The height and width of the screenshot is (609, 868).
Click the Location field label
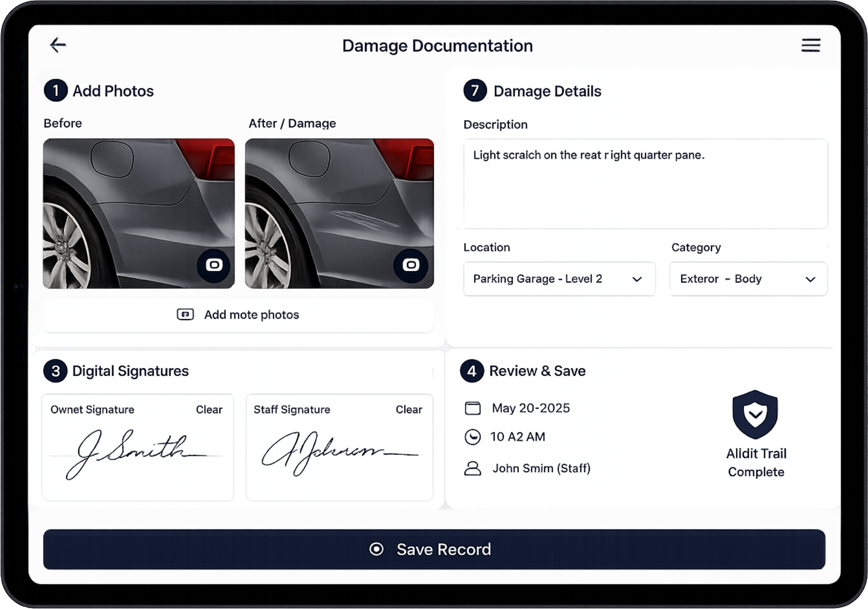pos(486,247)
